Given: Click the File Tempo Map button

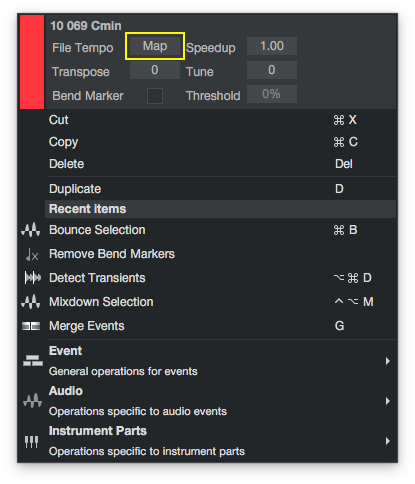Looking at the screenshot, I should tap(155, 46).
